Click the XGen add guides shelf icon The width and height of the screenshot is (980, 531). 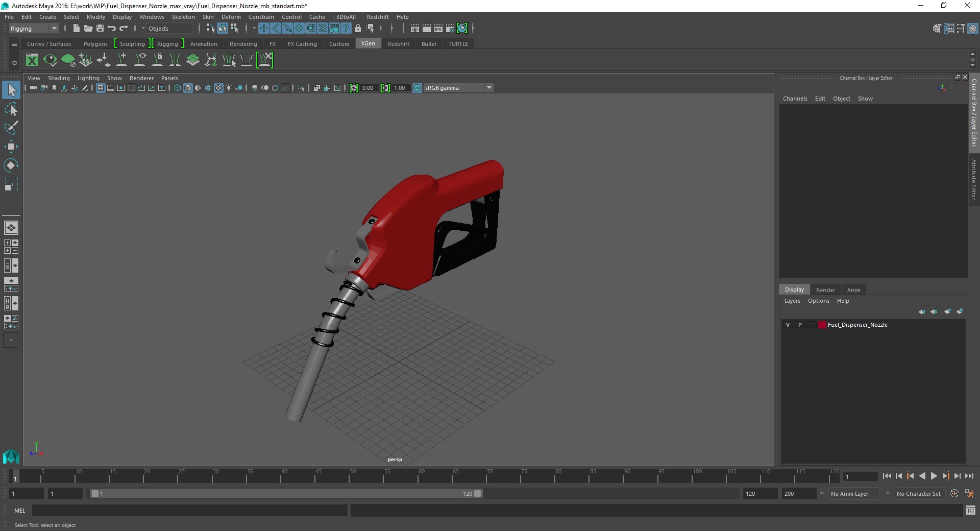point(121,60)
